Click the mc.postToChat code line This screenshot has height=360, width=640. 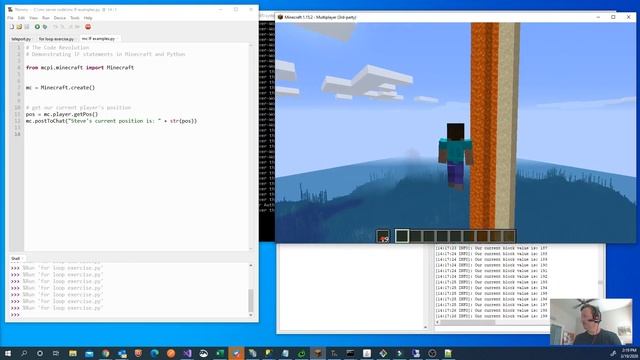[x=111, y=121]
